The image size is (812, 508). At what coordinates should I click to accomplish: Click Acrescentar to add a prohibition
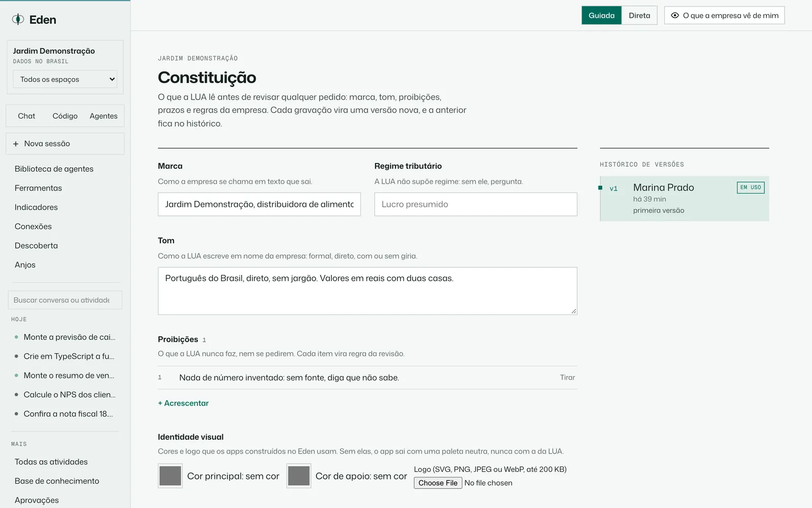pos(183,403)
